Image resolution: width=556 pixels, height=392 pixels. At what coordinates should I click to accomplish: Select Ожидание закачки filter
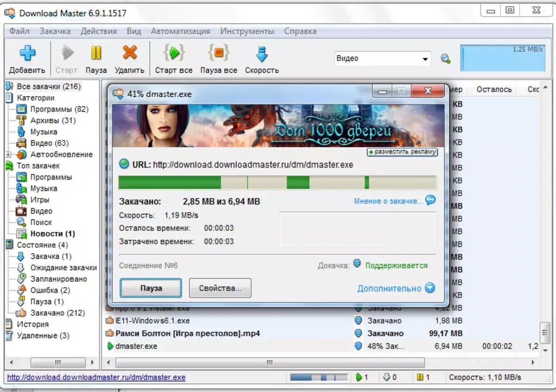point(63,268)
